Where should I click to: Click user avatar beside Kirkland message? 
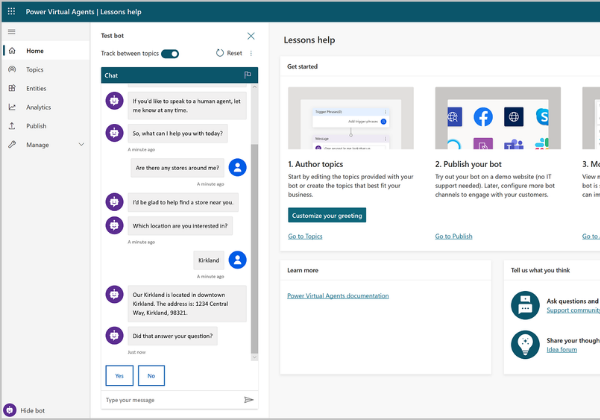pos(238,260)
